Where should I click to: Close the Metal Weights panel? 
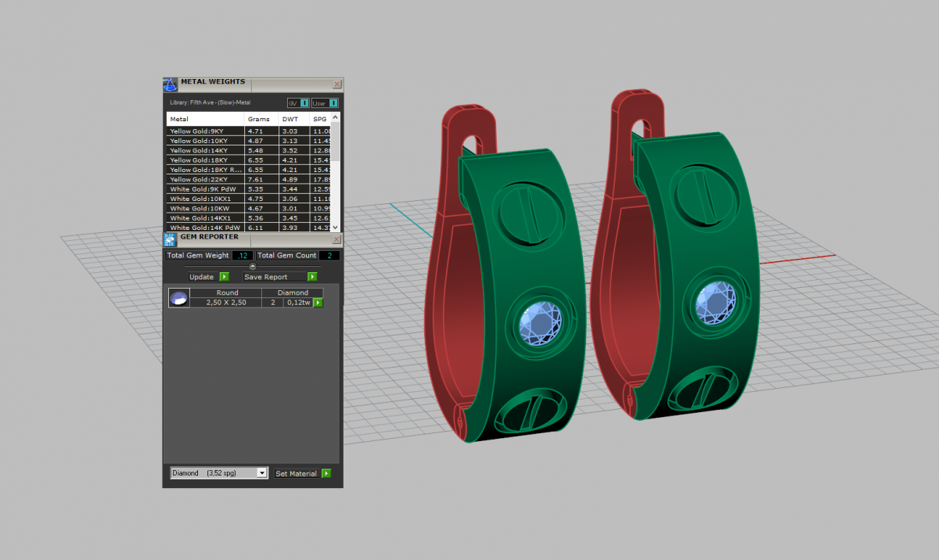(337, 84)
